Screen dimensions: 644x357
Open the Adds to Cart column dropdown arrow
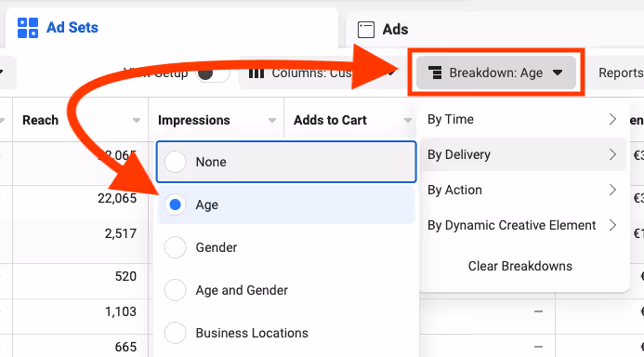(x=407, y=120)
